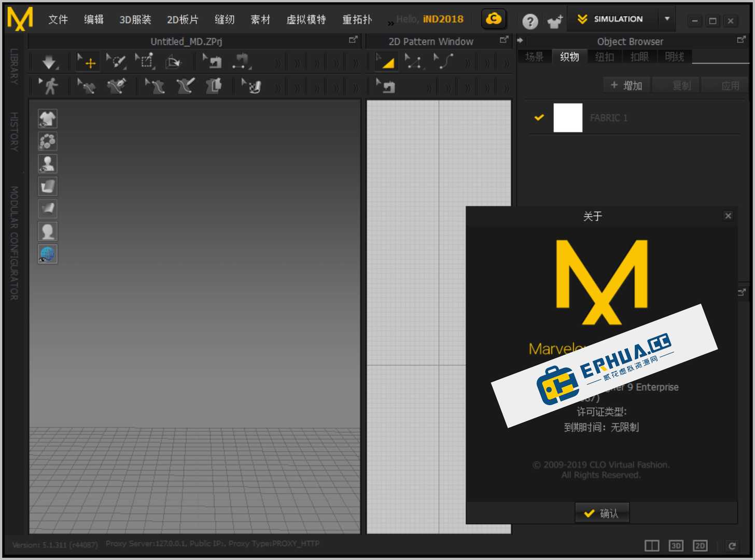755x560 pixels.
Task: Choose the Select Mesh brush tool
Action: point(116,62)
